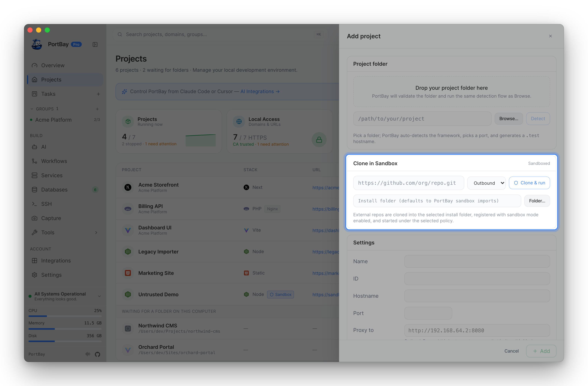The width and height of the screenshot is (588, 386).
Task: Click the Local Access lock icon
Action: [319, 140]
